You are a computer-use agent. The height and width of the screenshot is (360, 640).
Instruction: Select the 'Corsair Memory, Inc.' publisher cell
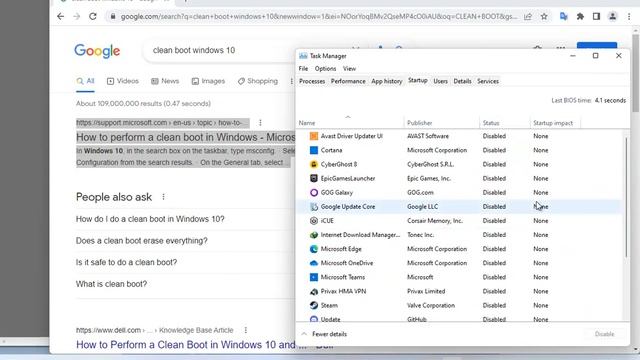[x=435, y=221]
